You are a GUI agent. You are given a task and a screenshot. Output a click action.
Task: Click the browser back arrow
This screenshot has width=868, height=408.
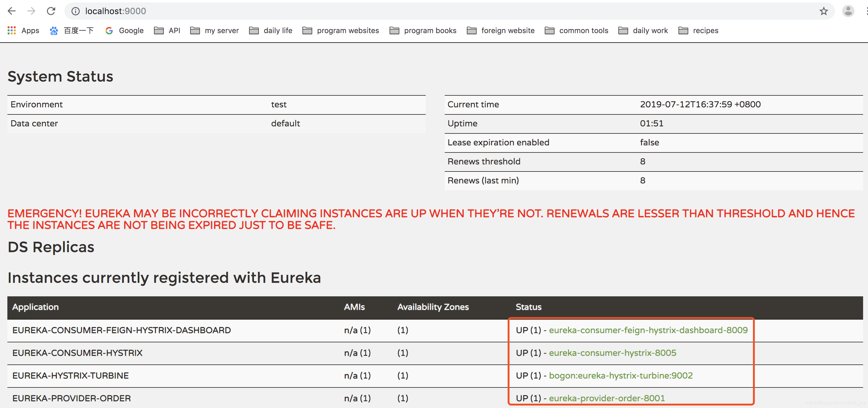(x=12, y=11)
